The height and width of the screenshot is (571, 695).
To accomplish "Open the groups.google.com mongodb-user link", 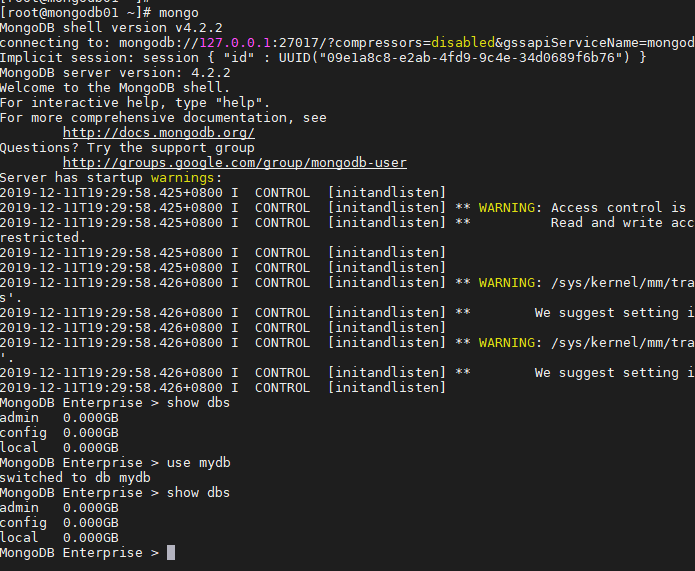I will click(x=235, y=163).
